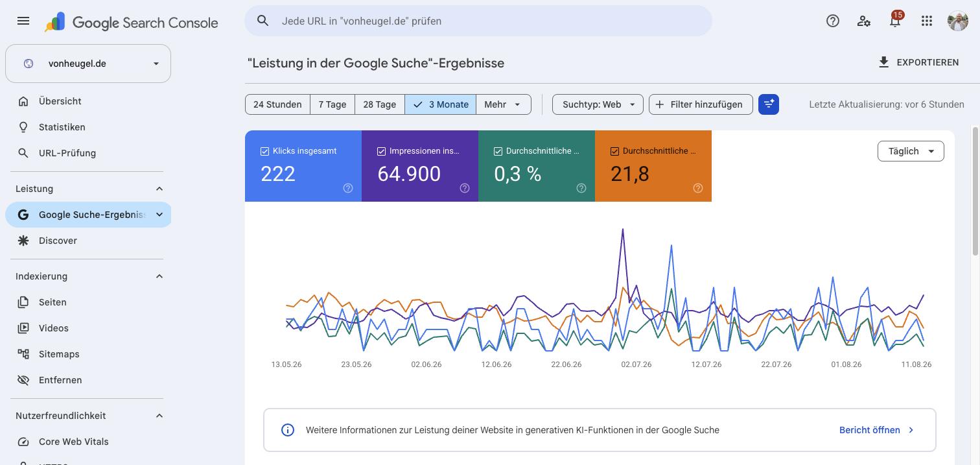Click the info icon in KI-Funktionen banner

coord(288,430)
